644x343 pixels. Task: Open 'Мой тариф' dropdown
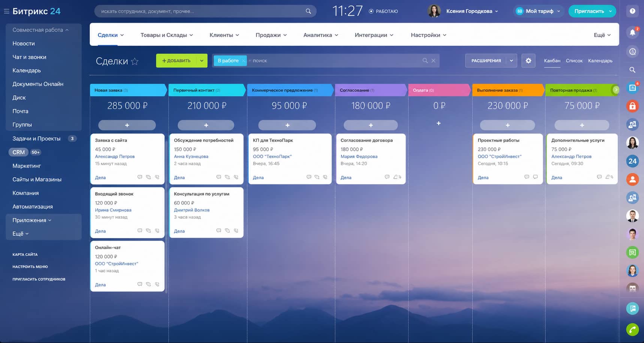538,11
